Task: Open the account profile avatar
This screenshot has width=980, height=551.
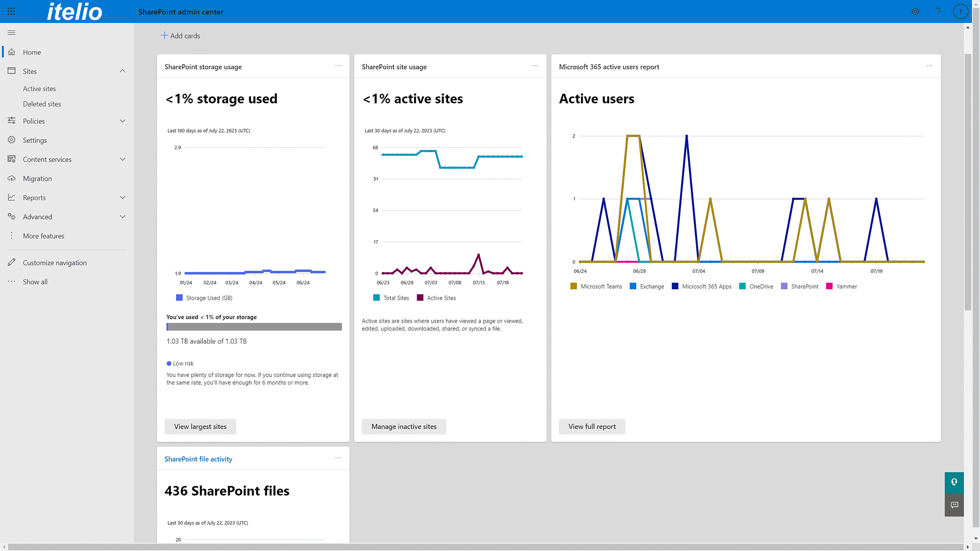Action: (960, 11)
